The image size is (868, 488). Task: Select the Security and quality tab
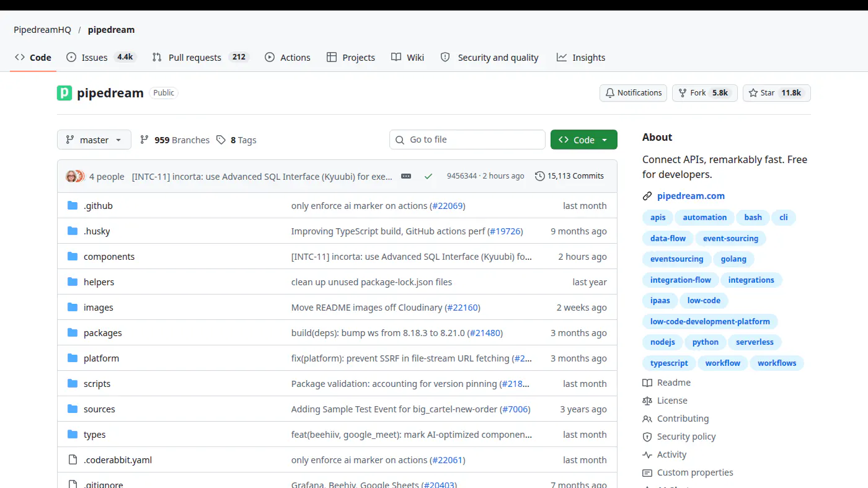[489, 57]
